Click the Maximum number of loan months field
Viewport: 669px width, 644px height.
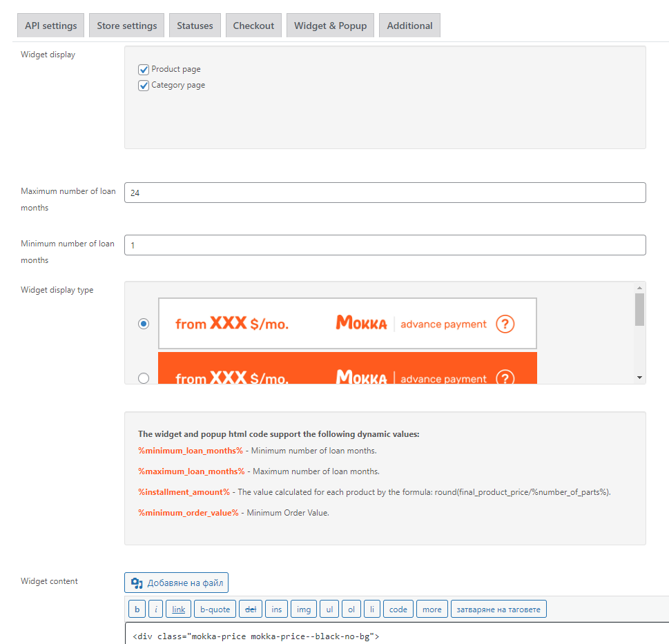tap(385, 193)
